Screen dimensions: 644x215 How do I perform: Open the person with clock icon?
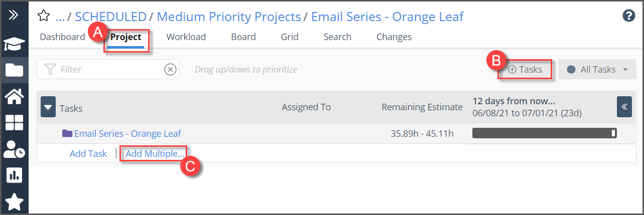coord(14,149)
